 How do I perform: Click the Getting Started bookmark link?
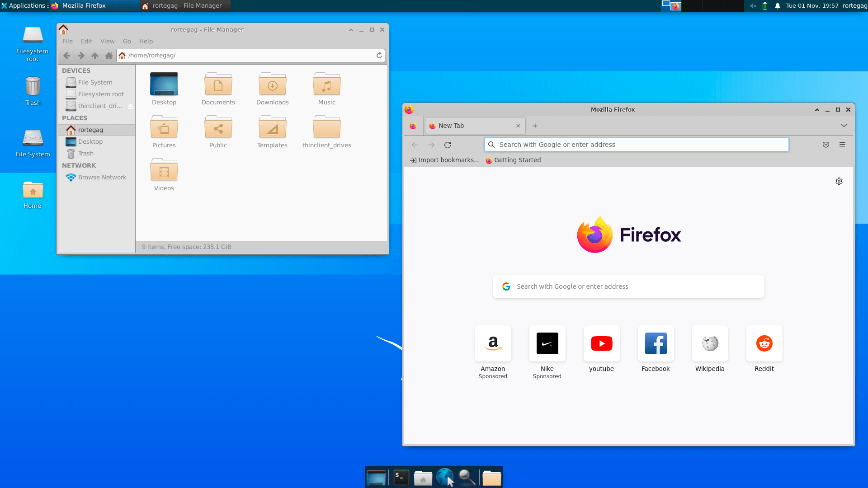pyautogui.click(x=517, y=160)
